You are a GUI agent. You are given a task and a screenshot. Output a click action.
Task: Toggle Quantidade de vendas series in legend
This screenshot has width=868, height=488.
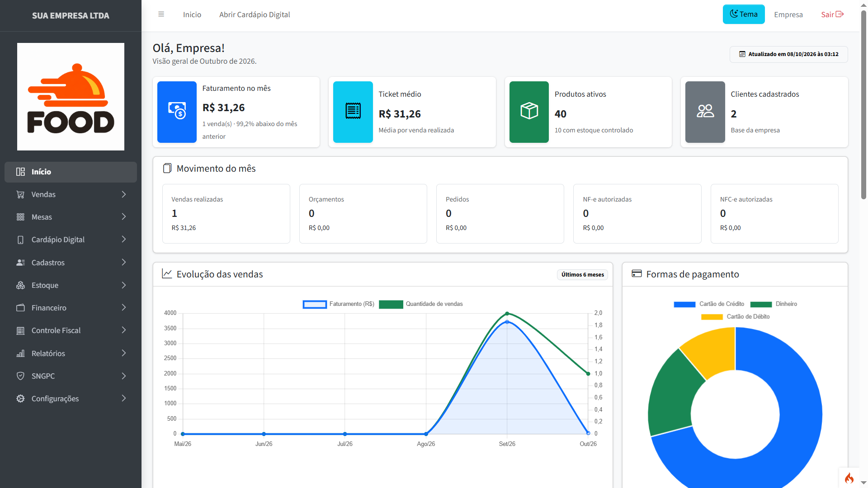(x=421, y=304)
